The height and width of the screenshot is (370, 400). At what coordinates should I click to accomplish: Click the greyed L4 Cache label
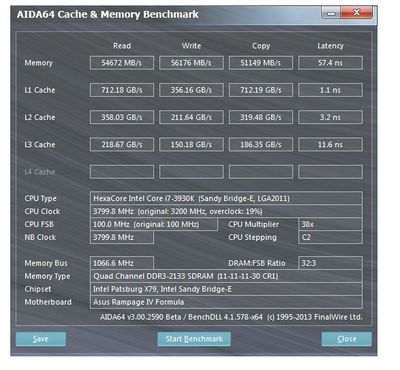click(40, 172)
